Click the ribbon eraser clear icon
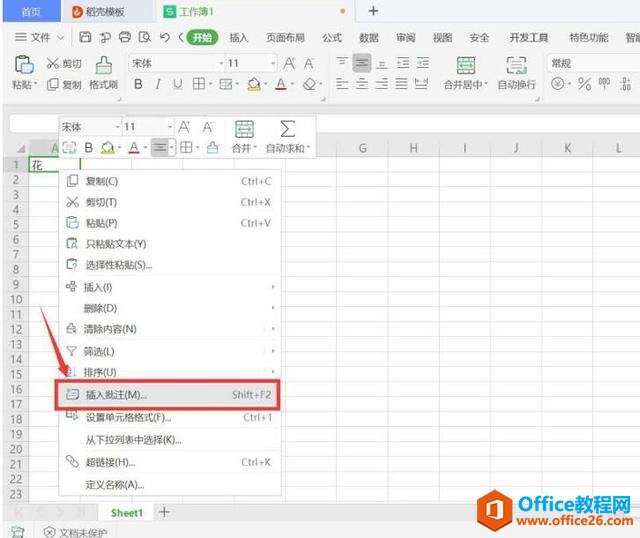The image size is (640, 538). click(309, 84)
